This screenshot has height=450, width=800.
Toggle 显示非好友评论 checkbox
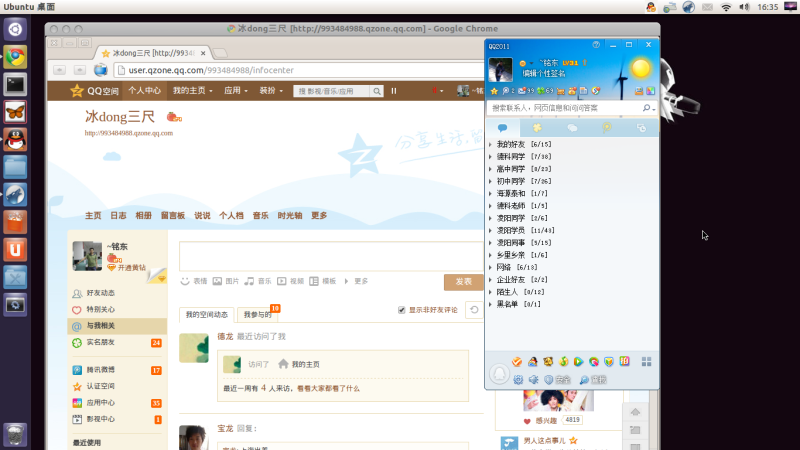(x=402, y=310)
